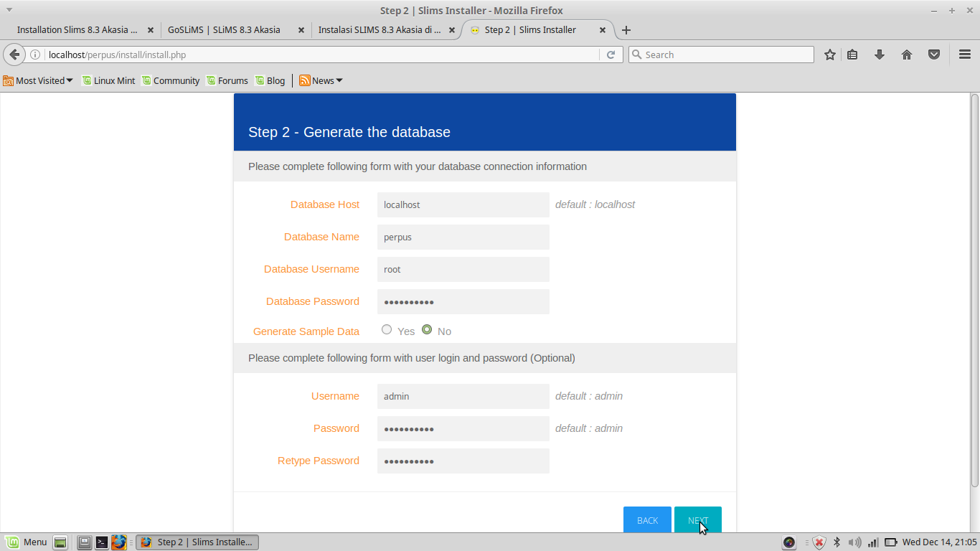Expand the Most Visited dropdown
Viewport: 980px width, 551px height.
click(x=38, y=80)
